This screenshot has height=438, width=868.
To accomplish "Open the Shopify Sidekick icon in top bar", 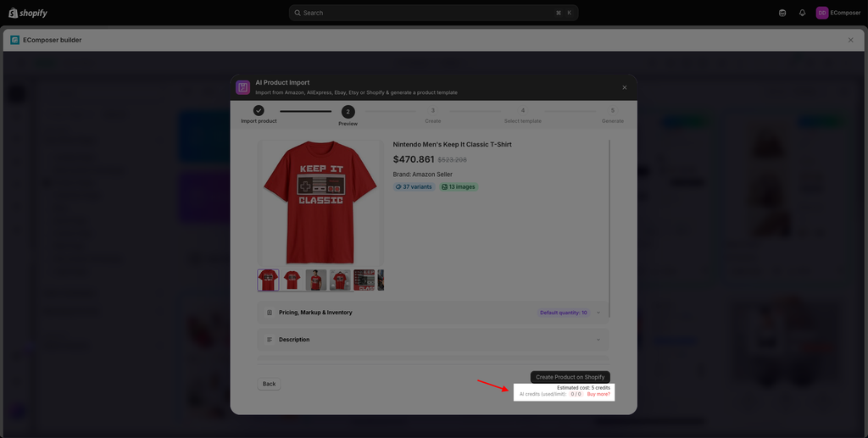I will point(782,13).
